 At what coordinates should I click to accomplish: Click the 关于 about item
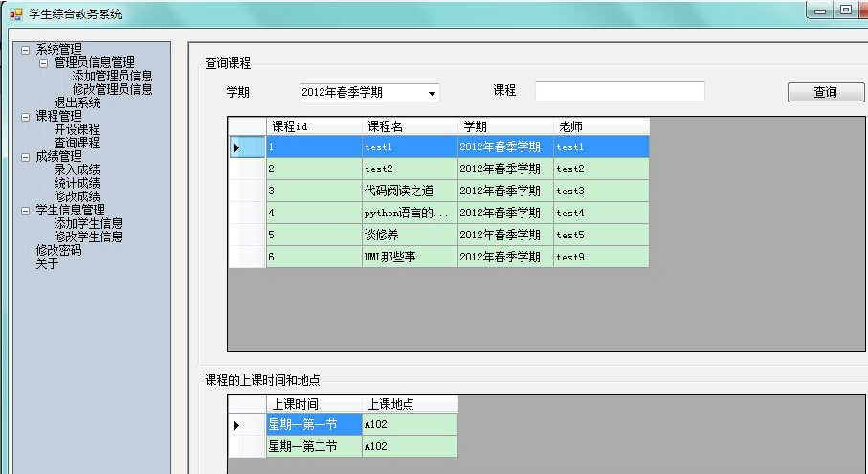47,264
